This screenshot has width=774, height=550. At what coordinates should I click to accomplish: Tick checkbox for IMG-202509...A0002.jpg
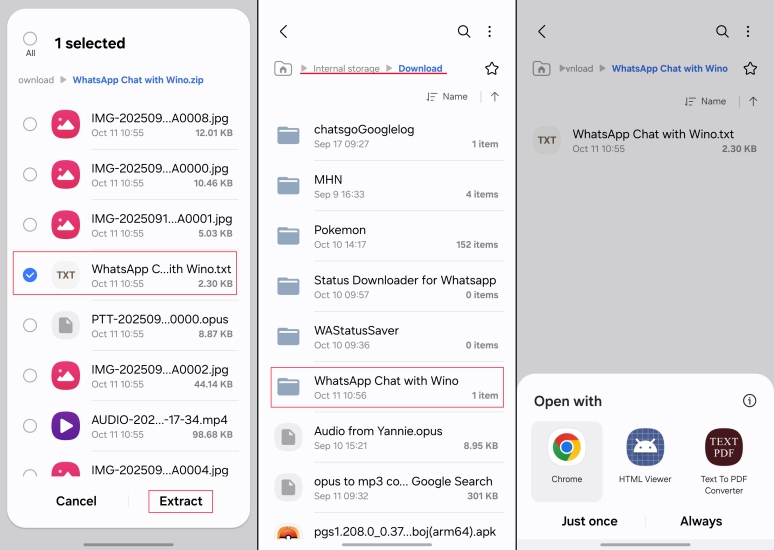pyautogui.click(x=30, y=375)
